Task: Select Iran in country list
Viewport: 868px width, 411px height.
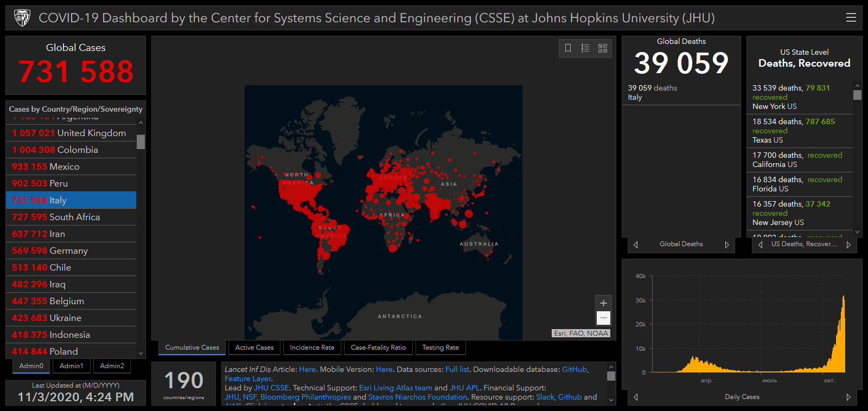Action: (71, 234)
